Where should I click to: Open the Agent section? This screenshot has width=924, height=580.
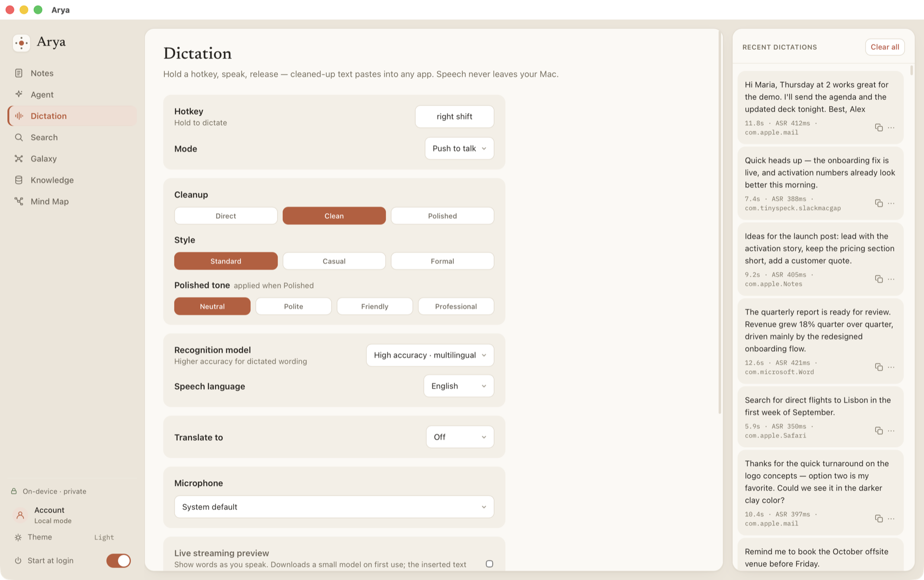[72, 95]
